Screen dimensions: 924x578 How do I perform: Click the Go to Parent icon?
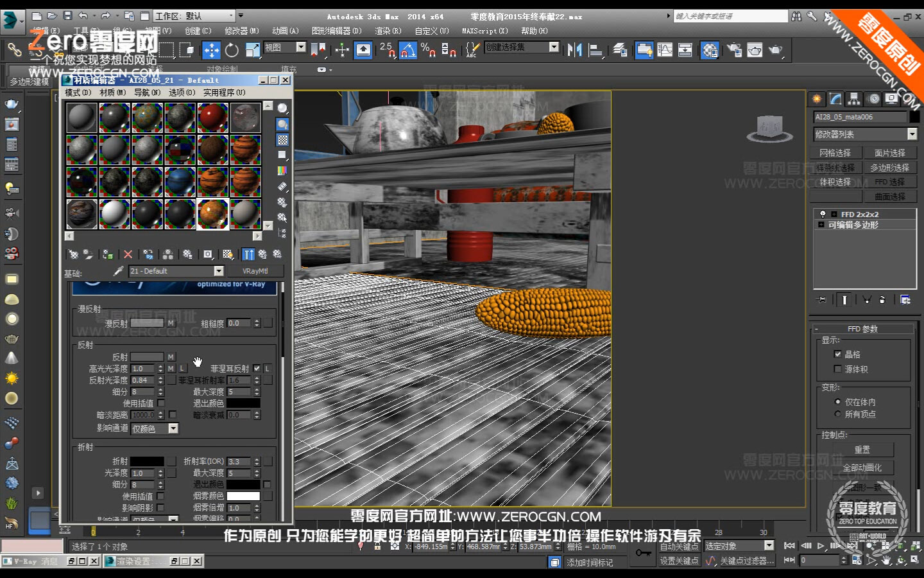coord(262,255)
